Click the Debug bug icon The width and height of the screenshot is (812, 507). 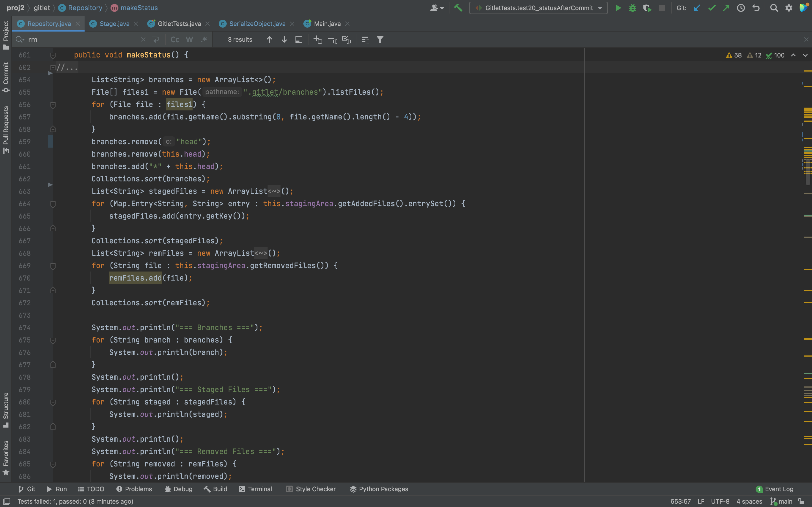632,8
